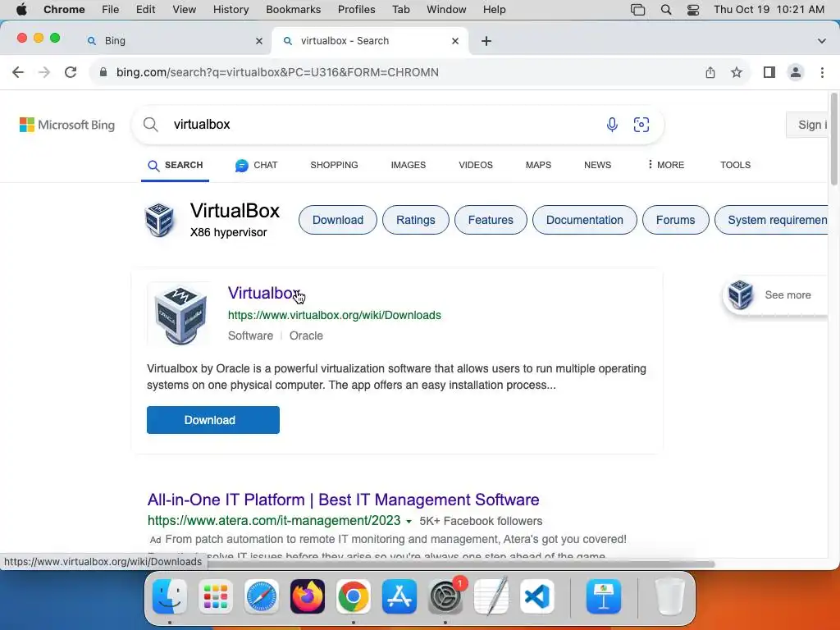The width and height of the screenshot is (840, 630).
Task: Click the blue Download button
Action: 213,420
